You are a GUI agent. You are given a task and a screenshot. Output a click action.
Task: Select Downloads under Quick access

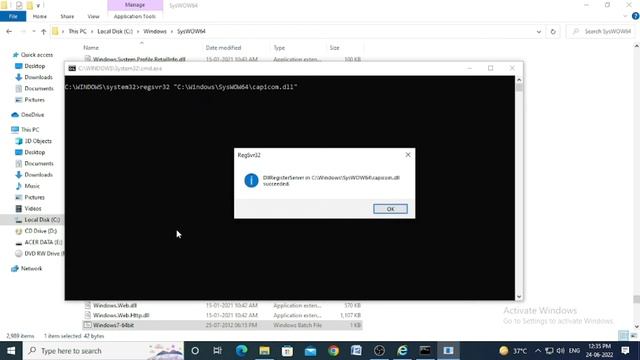coord(38,77)
